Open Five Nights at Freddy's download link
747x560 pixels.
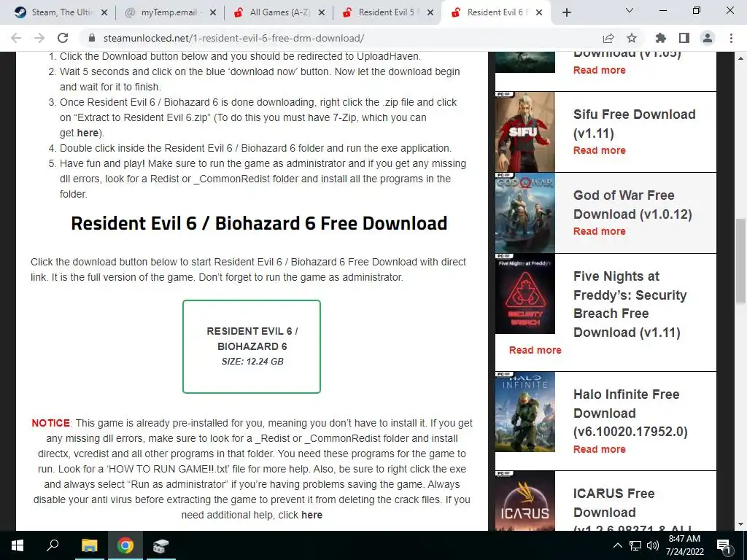pos(630,304)
